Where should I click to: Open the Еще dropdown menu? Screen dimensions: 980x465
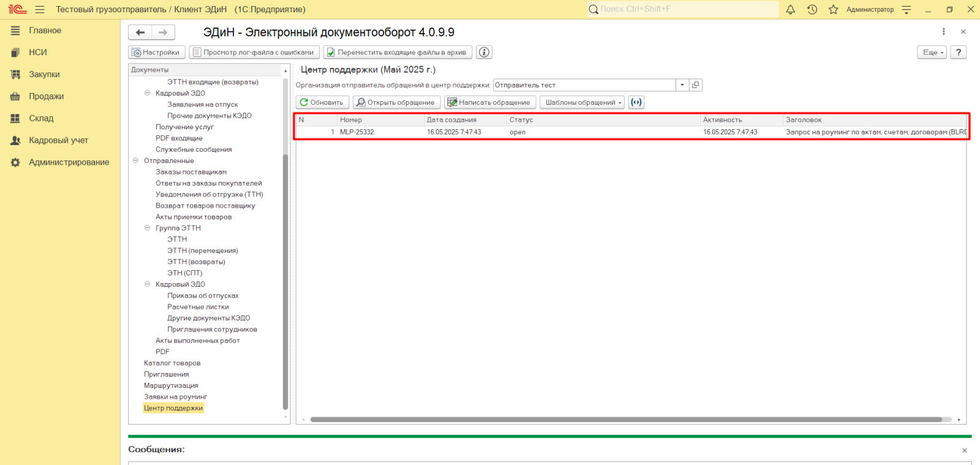932,52
